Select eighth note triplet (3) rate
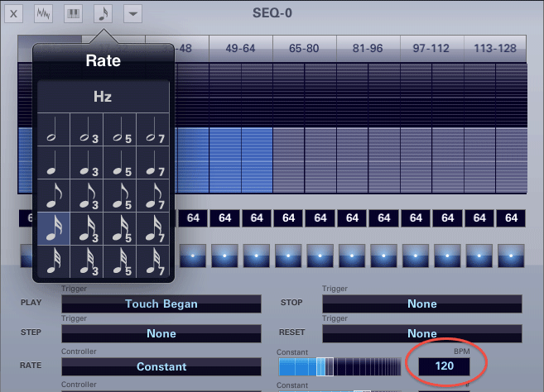 tap(87, 196)
